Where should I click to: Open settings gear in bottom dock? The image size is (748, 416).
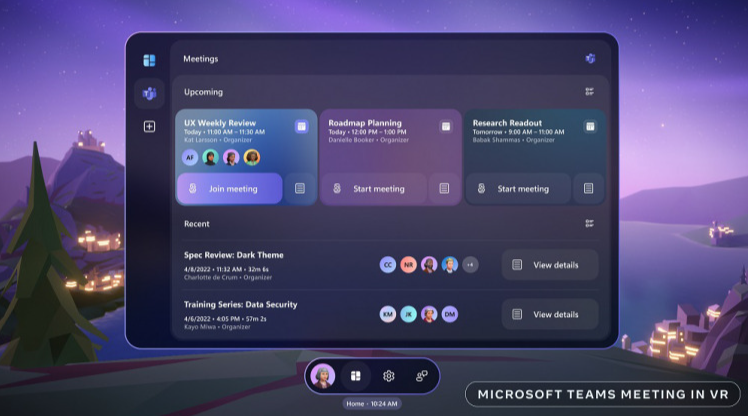click(389, 376)
